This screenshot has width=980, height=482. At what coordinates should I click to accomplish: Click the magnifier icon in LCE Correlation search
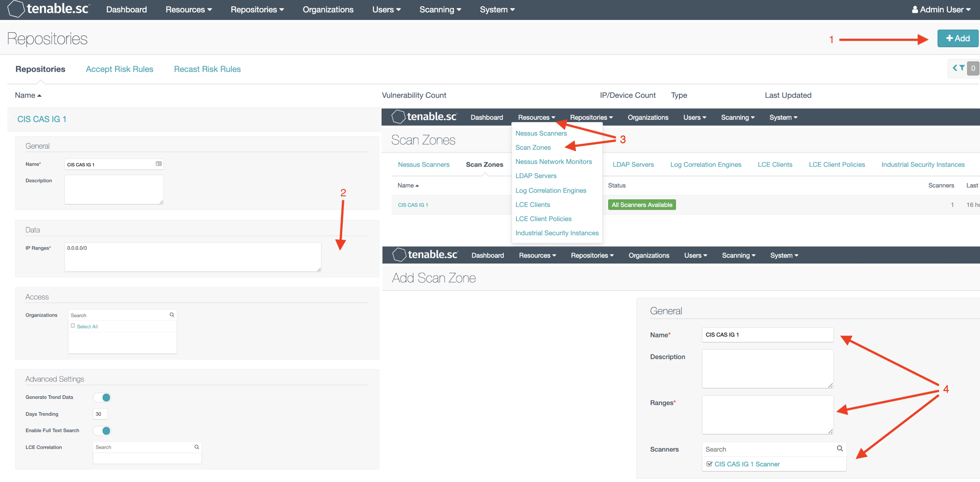197,447
